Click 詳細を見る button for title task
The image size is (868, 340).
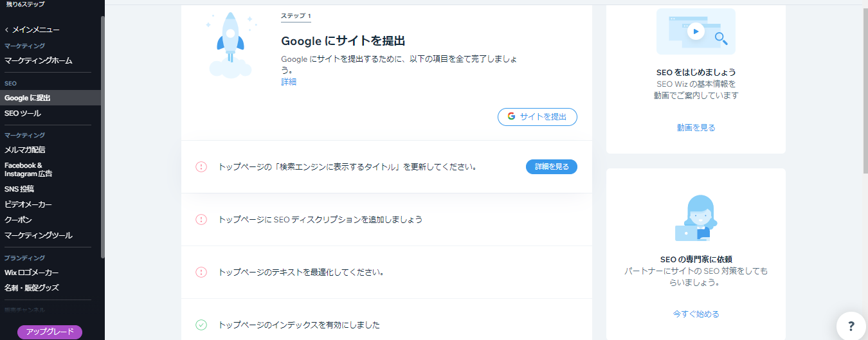(x=552, y=166)
